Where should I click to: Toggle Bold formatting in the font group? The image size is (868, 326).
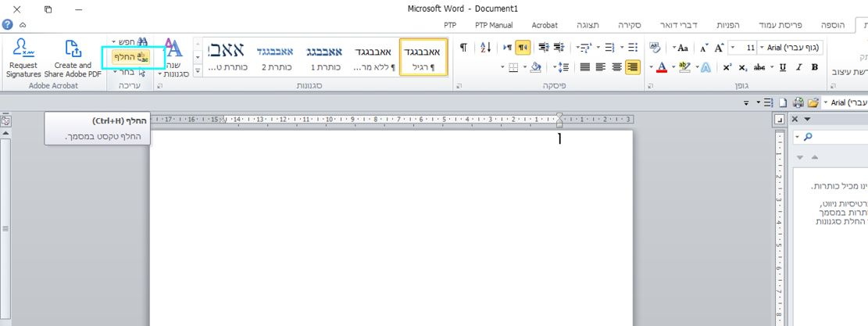click(x=814, y=67)
